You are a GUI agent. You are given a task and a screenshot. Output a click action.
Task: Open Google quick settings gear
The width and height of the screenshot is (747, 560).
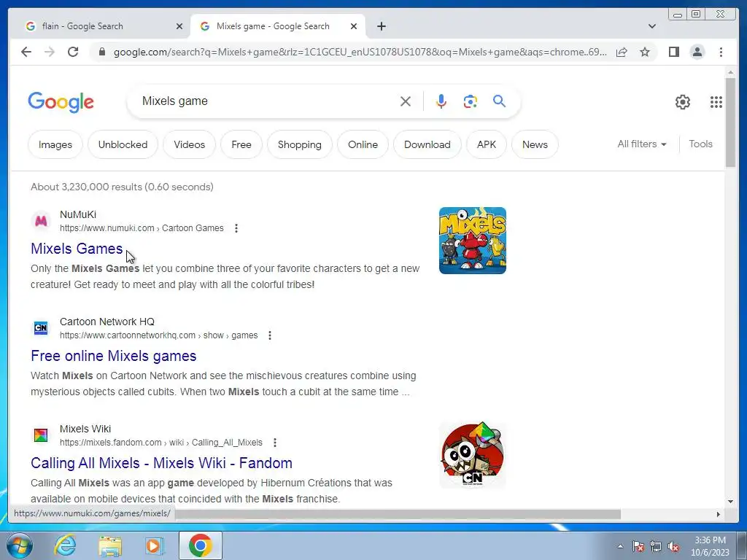click(683, 102)
